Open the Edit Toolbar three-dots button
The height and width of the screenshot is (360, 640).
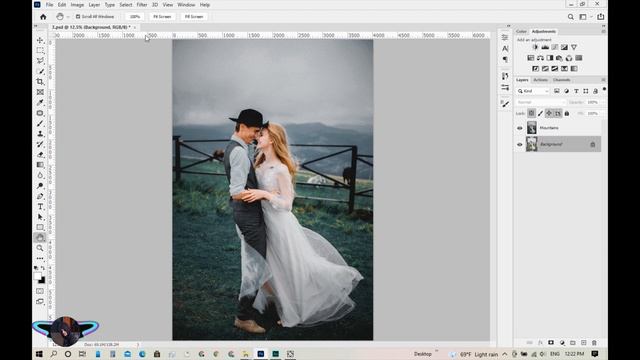pyautogui.click(x=40, y=258)
